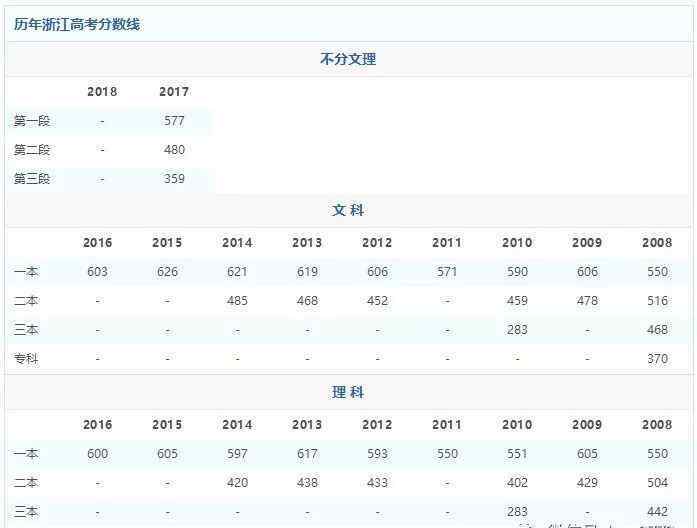Click the 626 score in 文科 2015
Screen dimensions: 697x528
coord(167,272)
